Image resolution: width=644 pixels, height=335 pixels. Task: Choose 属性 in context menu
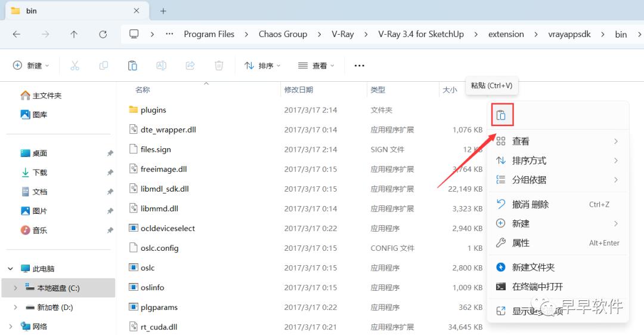558,243
